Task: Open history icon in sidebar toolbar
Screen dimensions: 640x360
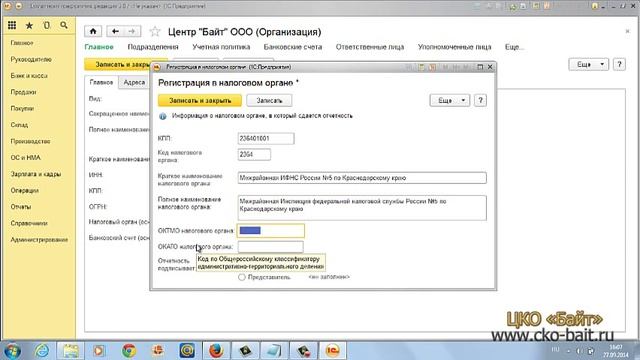Action: tap(47, 25)
